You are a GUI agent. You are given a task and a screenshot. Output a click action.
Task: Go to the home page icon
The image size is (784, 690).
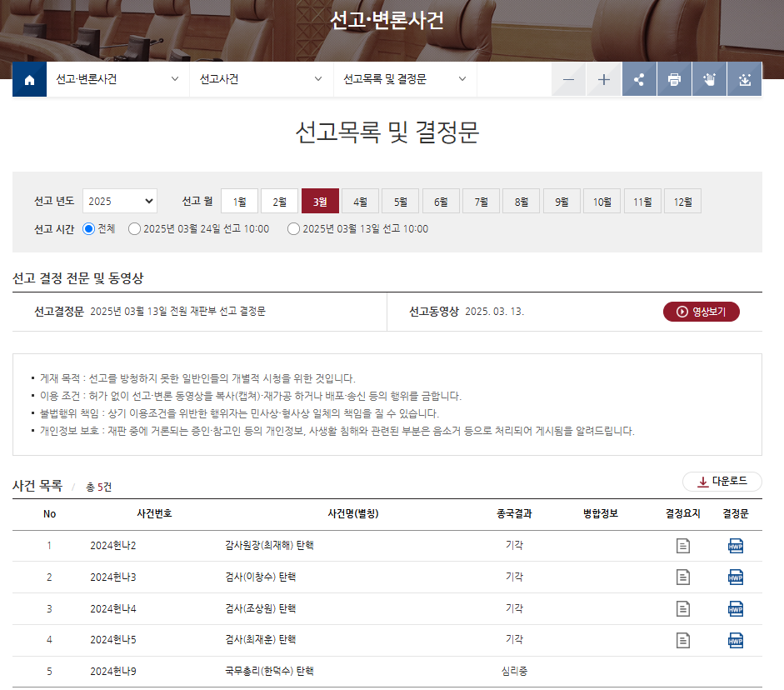point(29,79)
